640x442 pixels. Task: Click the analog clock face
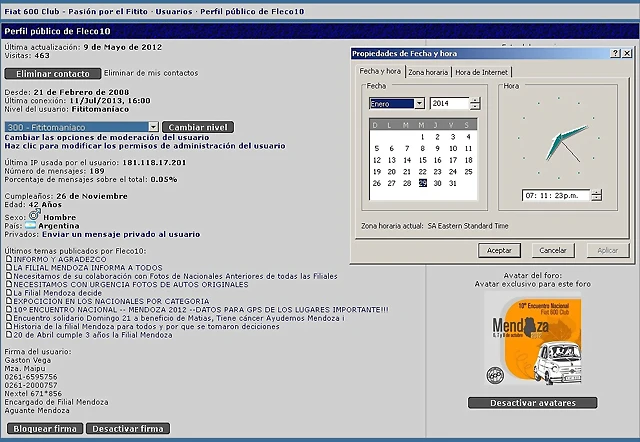click(x=558, y=138)
